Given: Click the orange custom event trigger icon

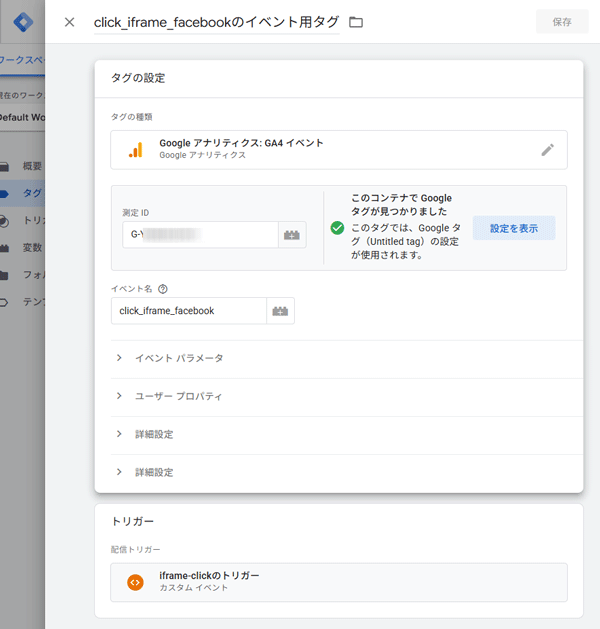Looking at the screenshot, I should point(135,582).
